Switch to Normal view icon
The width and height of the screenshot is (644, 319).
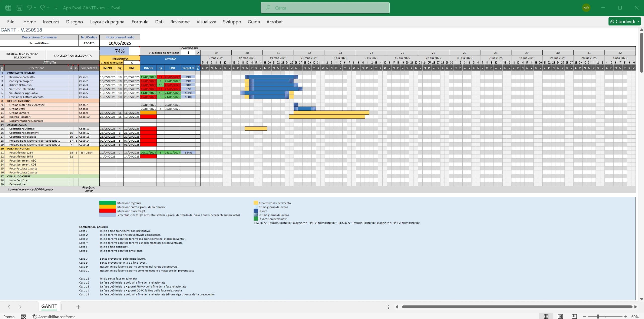(546, 316)
